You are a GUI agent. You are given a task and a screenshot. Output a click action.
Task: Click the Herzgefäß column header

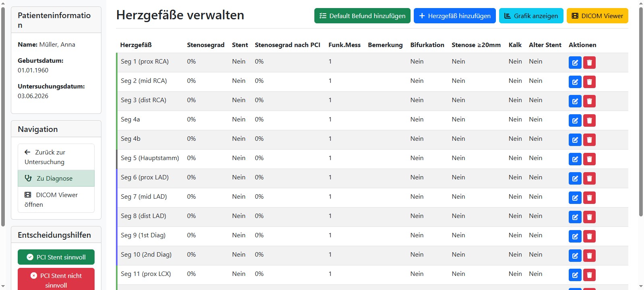[x=136, y=45]
